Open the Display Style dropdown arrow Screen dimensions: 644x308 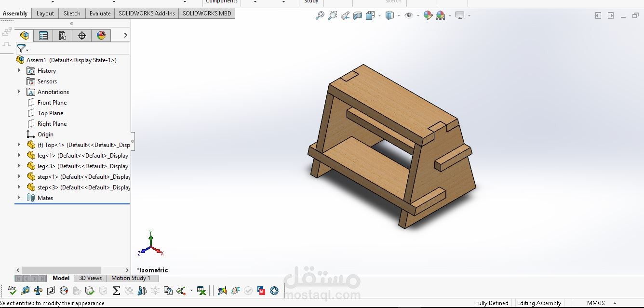399,16
